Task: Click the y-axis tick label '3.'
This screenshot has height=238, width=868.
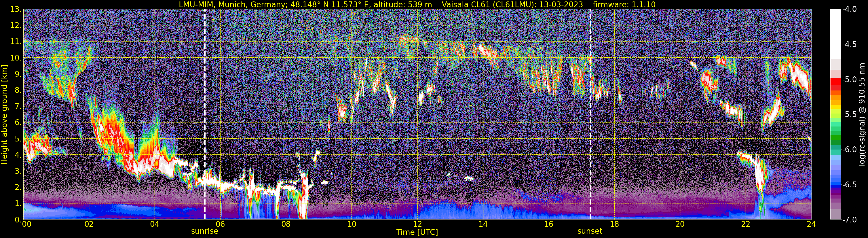Action: tap(18, 171)
